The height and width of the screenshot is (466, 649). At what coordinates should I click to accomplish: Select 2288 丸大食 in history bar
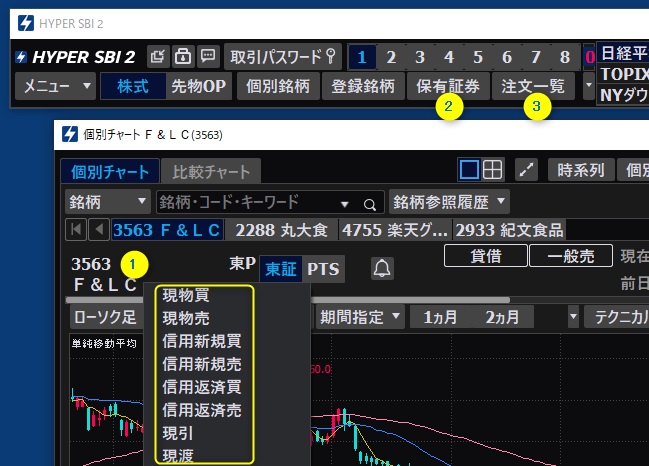click(281, 230)
